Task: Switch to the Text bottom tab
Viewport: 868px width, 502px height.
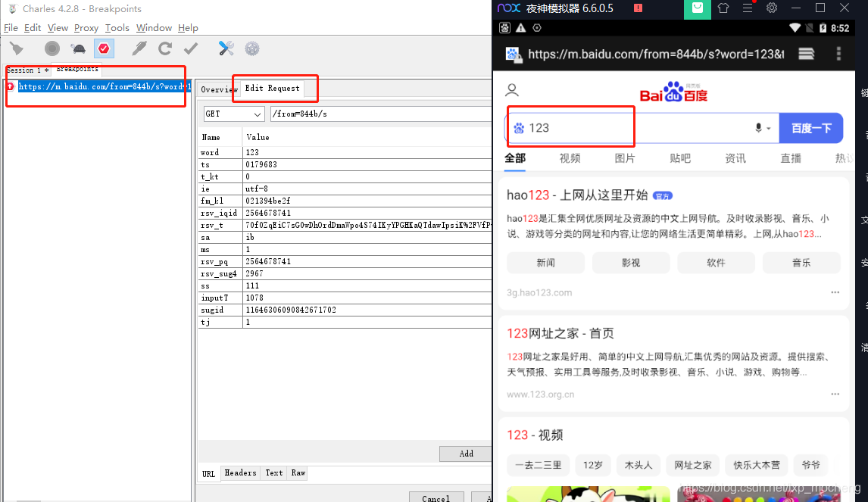Action: 274,473
